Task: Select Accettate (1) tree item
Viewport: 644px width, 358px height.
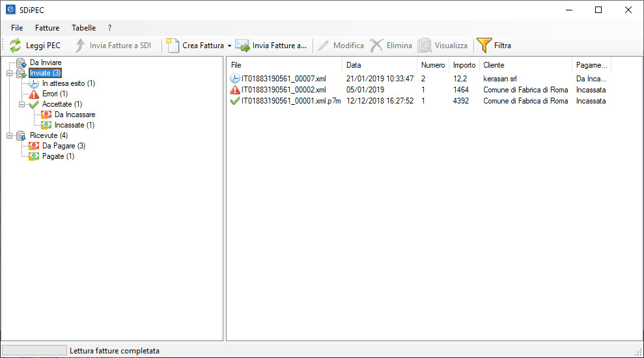Action: point(62,104)
